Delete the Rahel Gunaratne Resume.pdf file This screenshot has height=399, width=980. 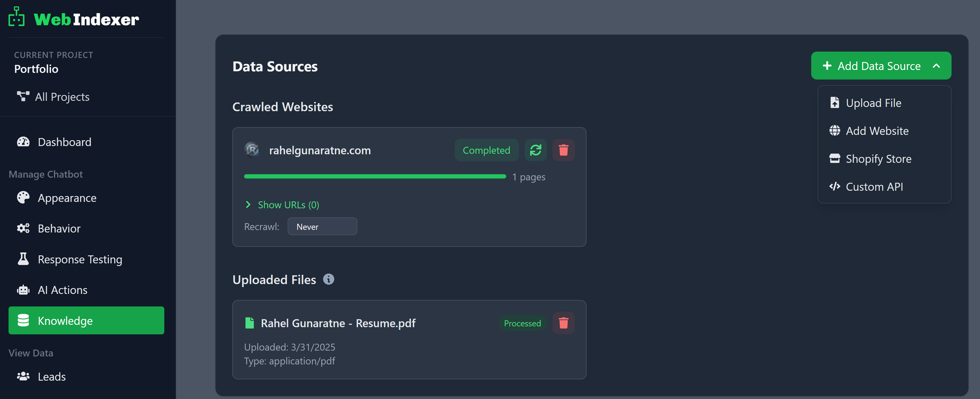[x=563, y=323]
